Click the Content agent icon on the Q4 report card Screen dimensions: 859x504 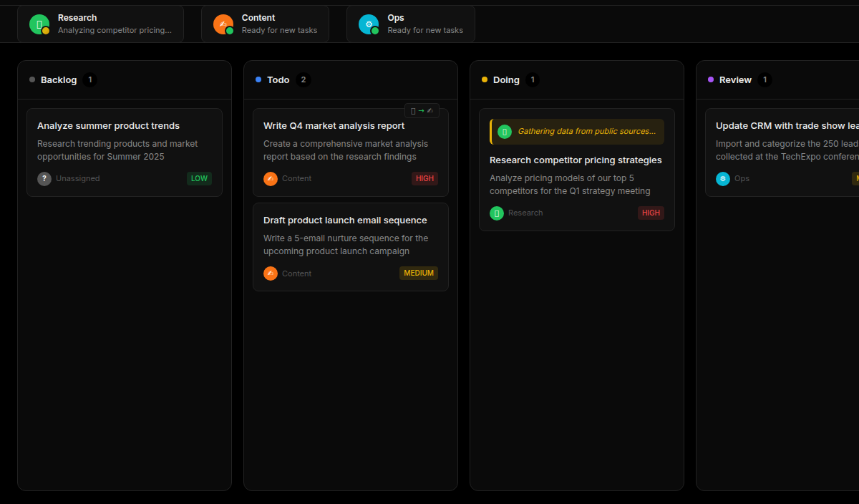(270, 178)
